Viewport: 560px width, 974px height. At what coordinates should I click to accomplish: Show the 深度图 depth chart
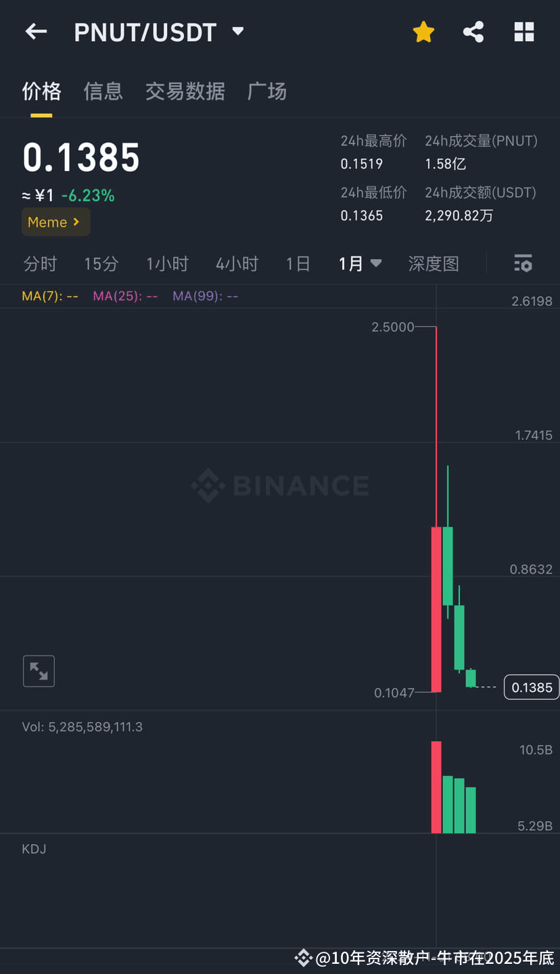pos(433,263)
